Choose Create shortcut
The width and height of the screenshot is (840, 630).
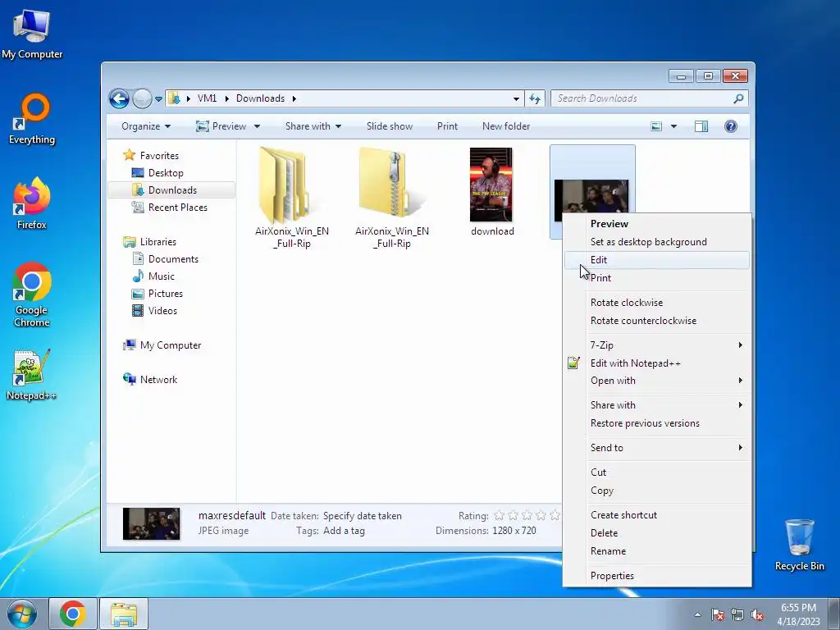coord(657,515)
